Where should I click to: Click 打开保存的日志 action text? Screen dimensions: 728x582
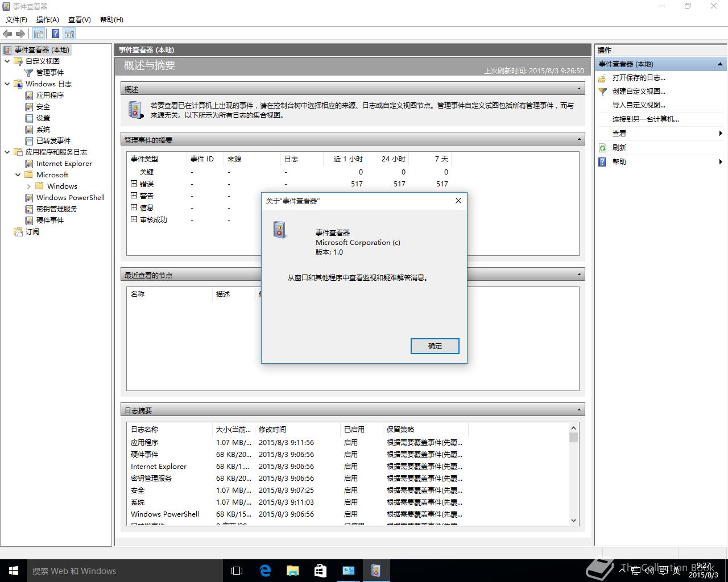point(639,78)
